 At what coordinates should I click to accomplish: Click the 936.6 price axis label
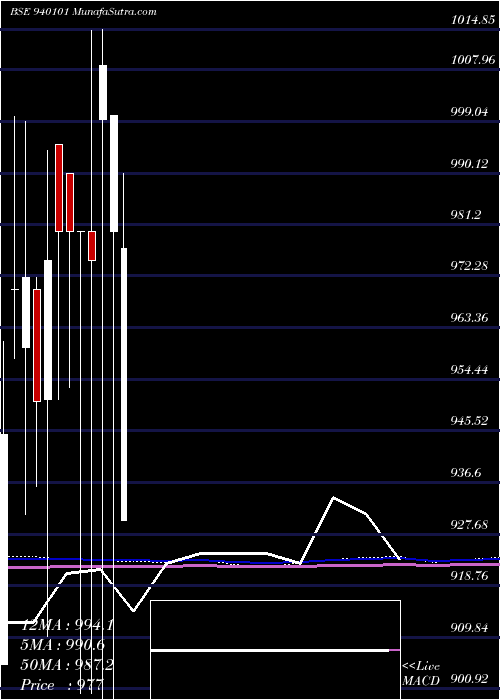click(466, 473)
